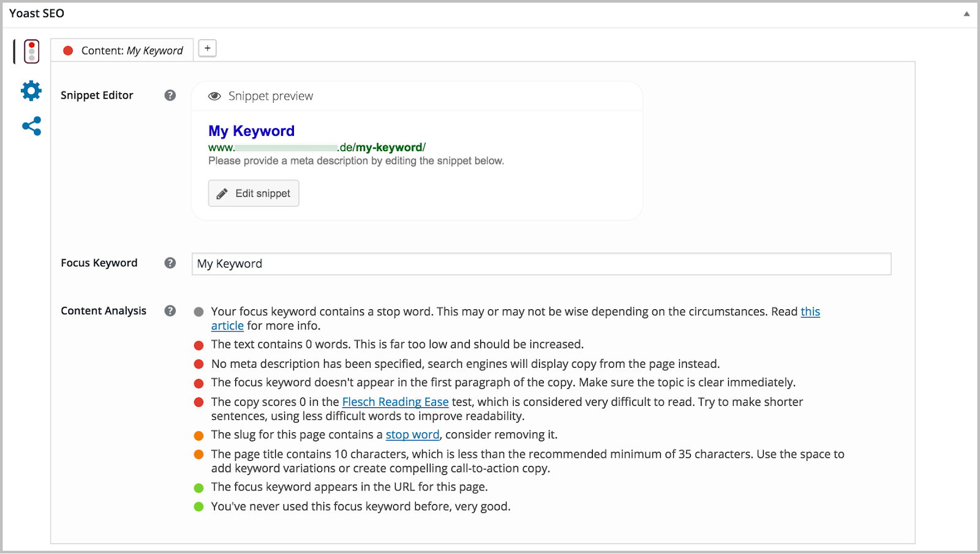Click 'No meta description has been specified' message
Screen dimensions: 980x554
tap(466, 364)
